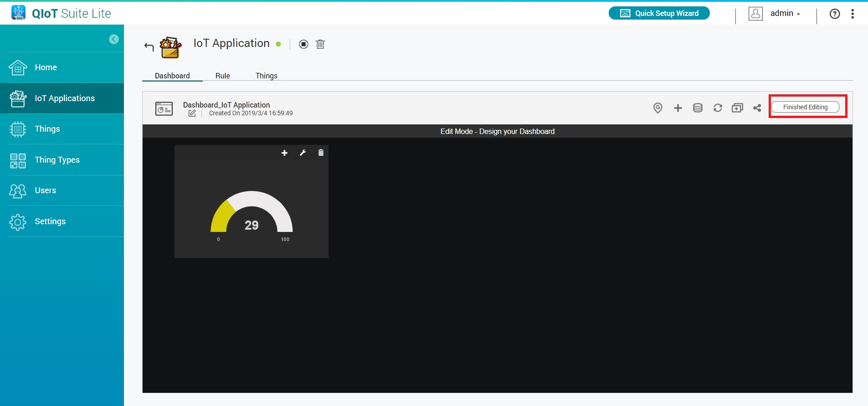Click the import dashboard icon
Viewport: 868px width, 406px height.
737,108
